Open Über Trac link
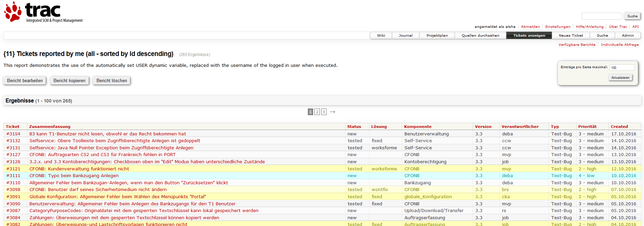The image size is (644, 226). coord(618,27)
